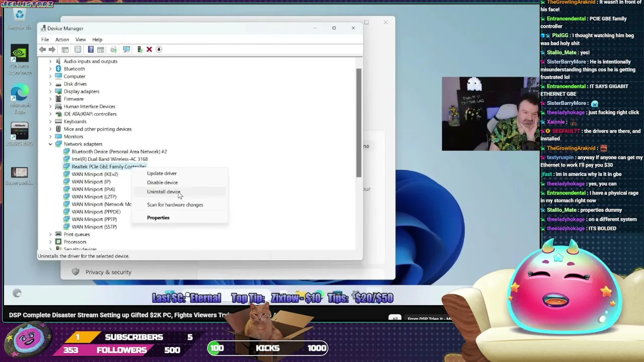644x362 pixels.
Task: Select WAN Miniport (L2TP)
Action: click(94, 197)
